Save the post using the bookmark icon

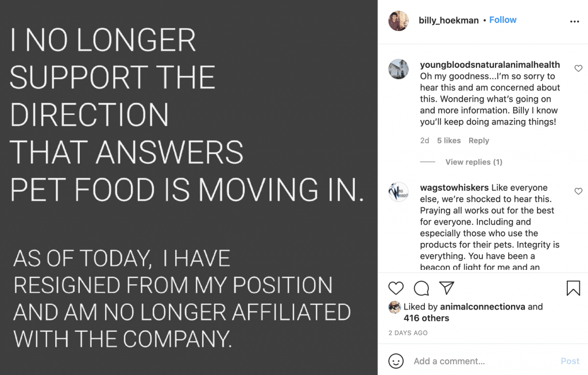(573, 288)
